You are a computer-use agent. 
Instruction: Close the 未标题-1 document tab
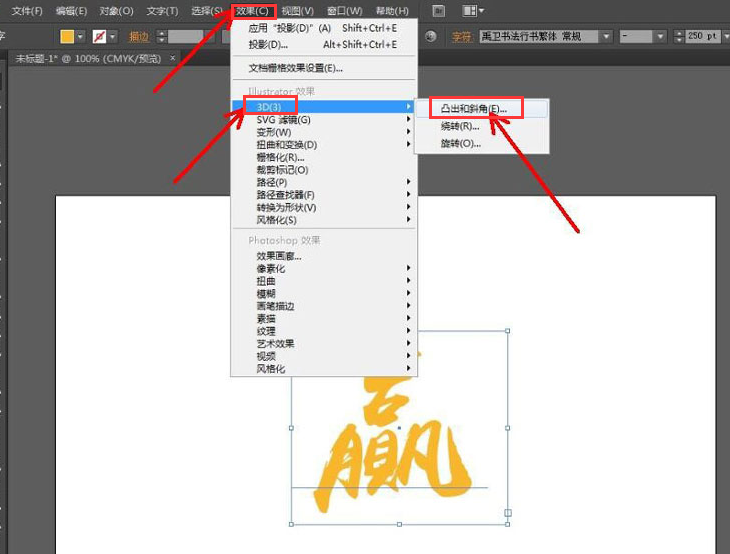coord(173,58)
